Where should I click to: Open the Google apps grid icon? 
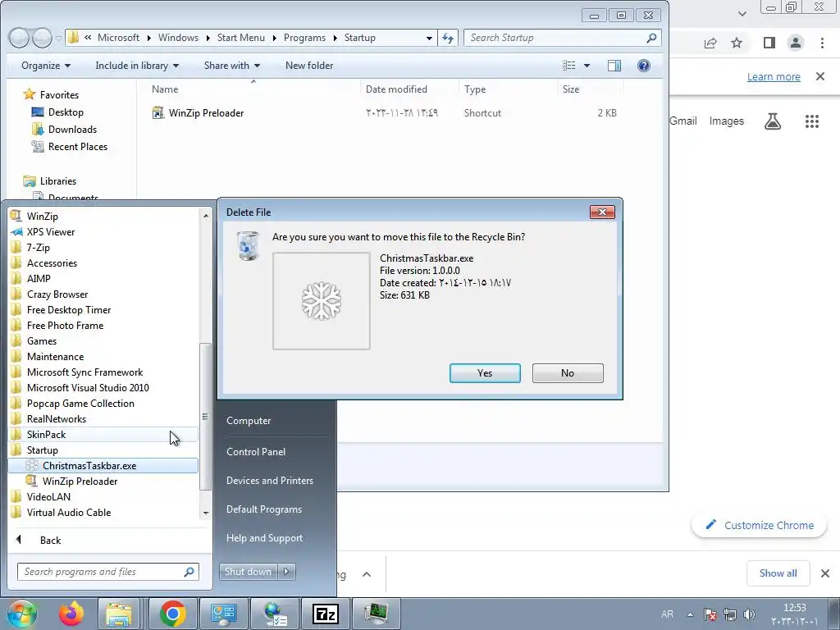pyautogui.click(x=811, y=121)
